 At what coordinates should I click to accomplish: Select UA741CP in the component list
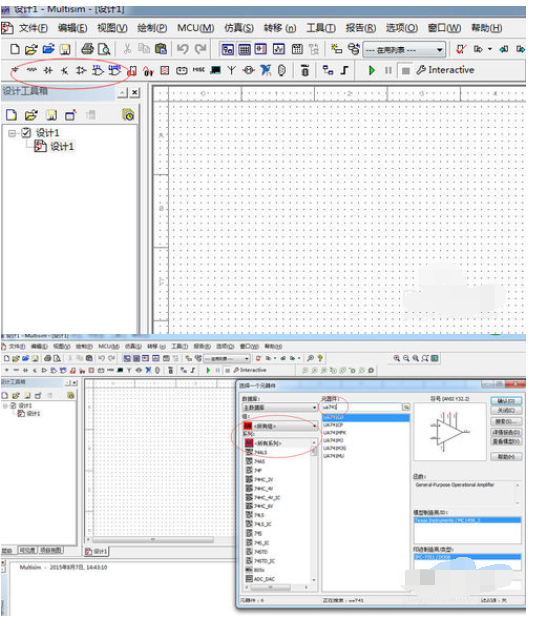tap(333, 425)
